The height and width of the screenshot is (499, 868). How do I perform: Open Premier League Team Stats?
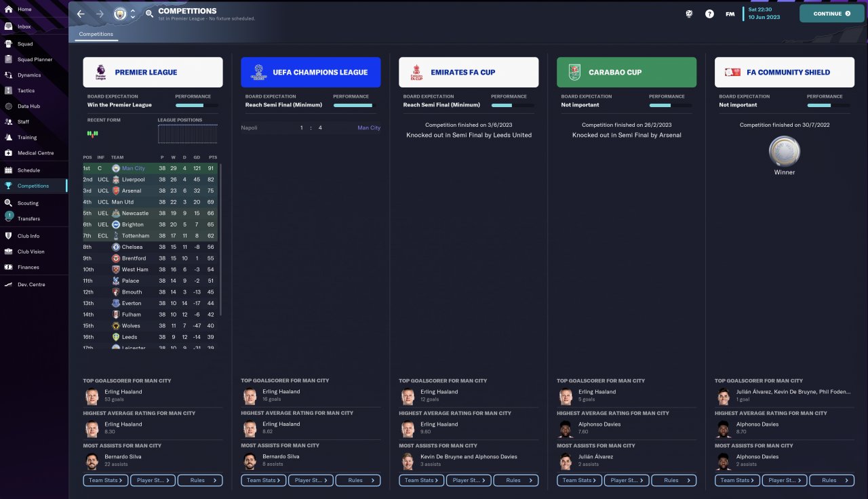click(x=106, y=481)
